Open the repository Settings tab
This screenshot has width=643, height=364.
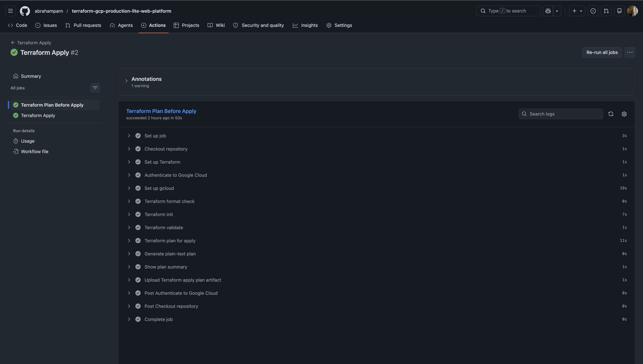point(339,25)
